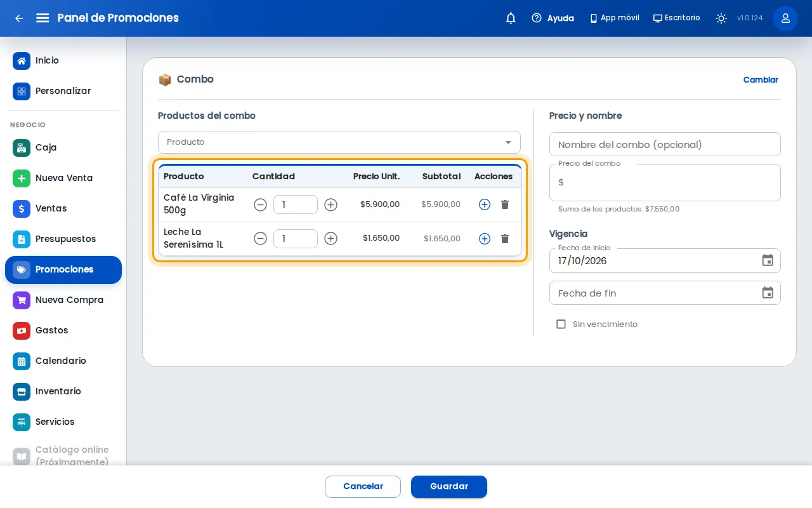This screenshot has height=508, width=812.
Task: Decrease quantity of Leche La Serenísima 1L
Action: [260, 239]
